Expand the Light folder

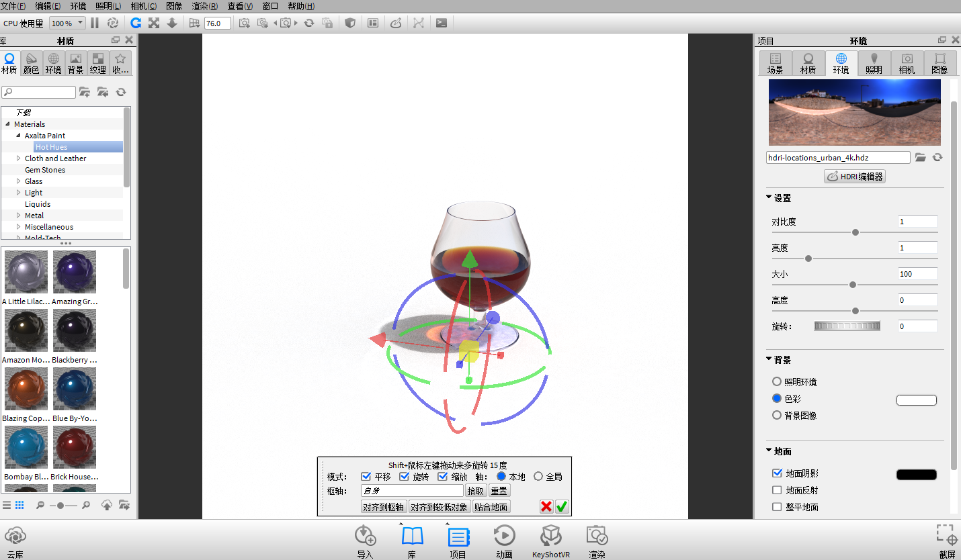click(19, 193)
